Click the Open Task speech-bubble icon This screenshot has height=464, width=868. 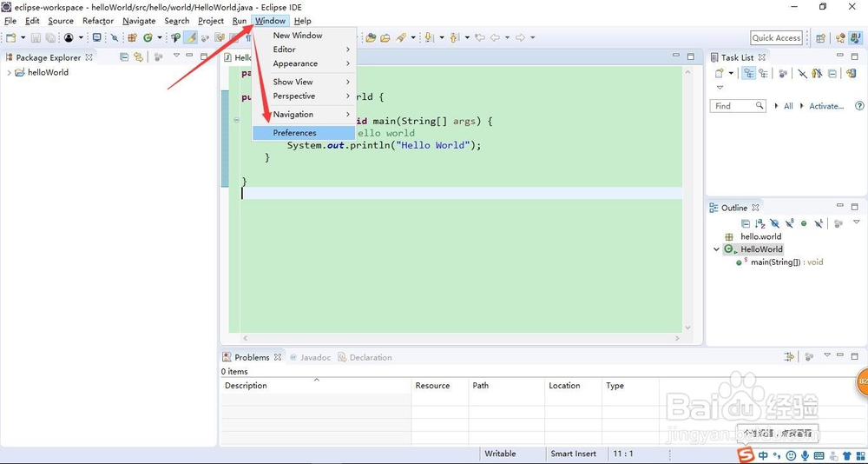[175, 37]
